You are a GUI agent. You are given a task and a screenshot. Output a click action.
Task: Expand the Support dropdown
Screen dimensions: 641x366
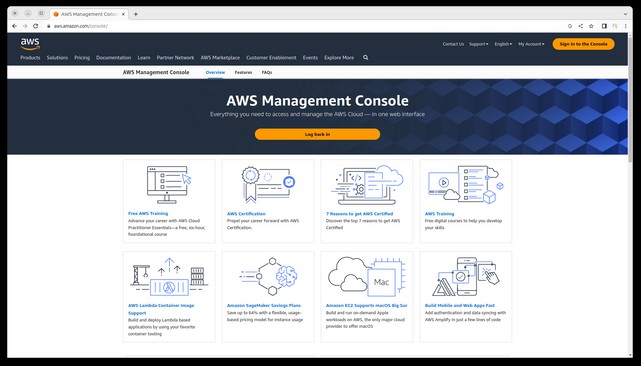(x=478, y=44)
